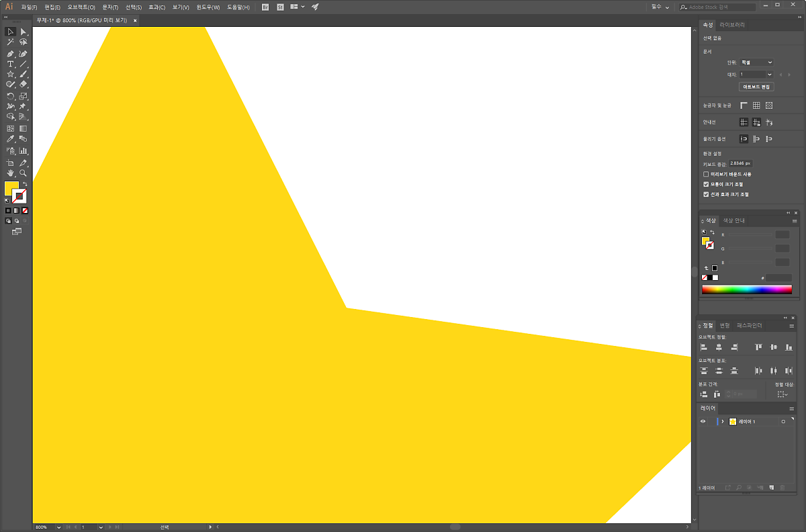This screenshot has height=532, width=806.
Task: Switch to the 라이브러리 panel tab
Action: [x=732, y=25]
